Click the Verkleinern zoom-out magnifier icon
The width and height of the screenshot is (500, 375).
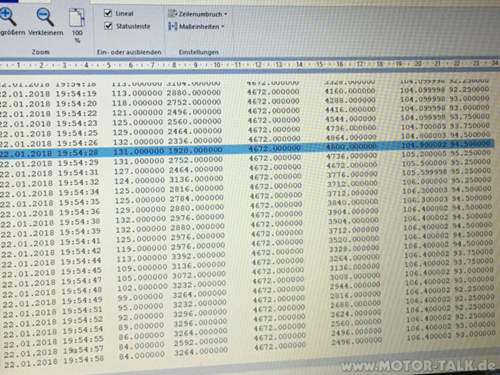click(45, 17)
